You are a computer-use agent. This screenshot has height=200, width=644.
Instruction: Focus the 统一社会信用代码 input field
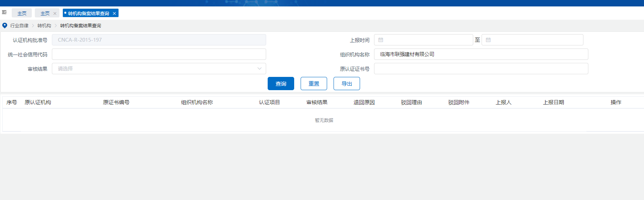(x=159, y=54)
